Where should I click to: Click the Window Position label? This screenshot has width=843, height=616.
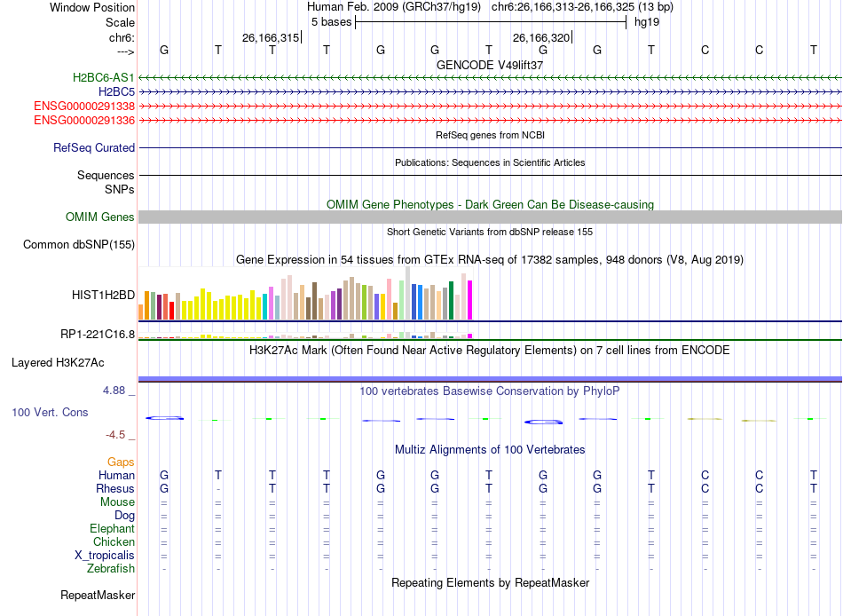click(x=92, y=7)
